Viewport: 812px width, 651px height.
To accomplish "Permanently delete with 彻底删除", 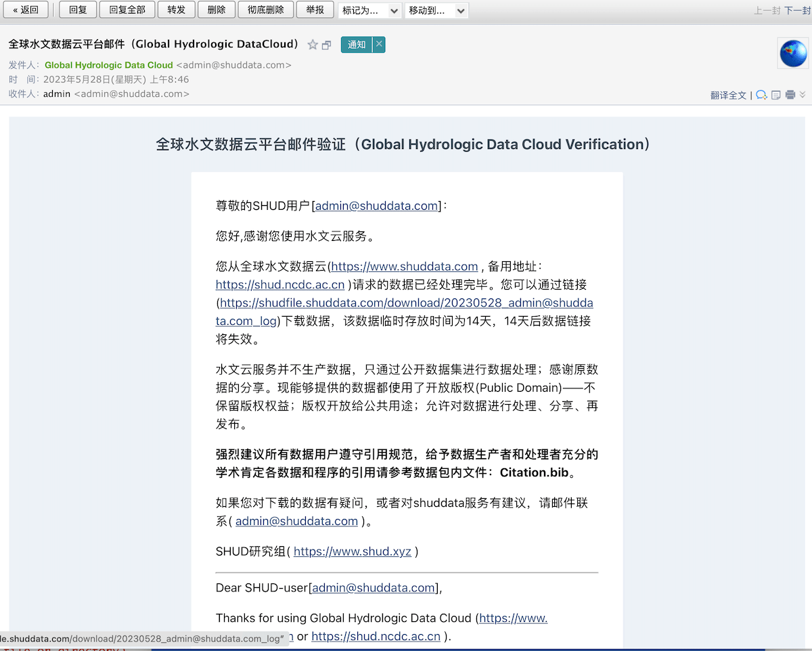I will pyautogui.click(x=266, y=10).
